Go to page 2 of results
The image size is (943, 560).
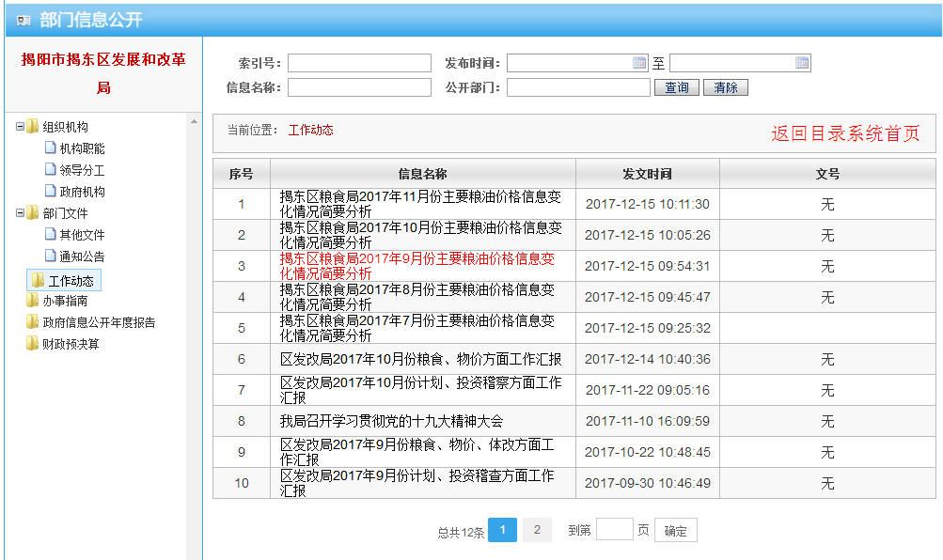point(537,530)
